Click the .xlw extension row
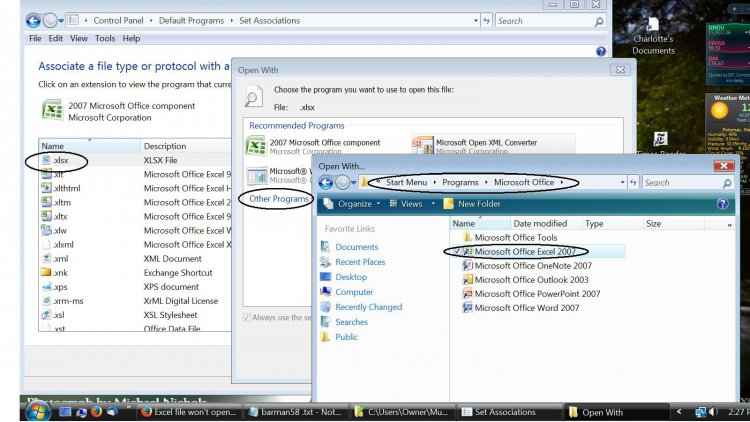The image size is (750, 422). point(135,230)
